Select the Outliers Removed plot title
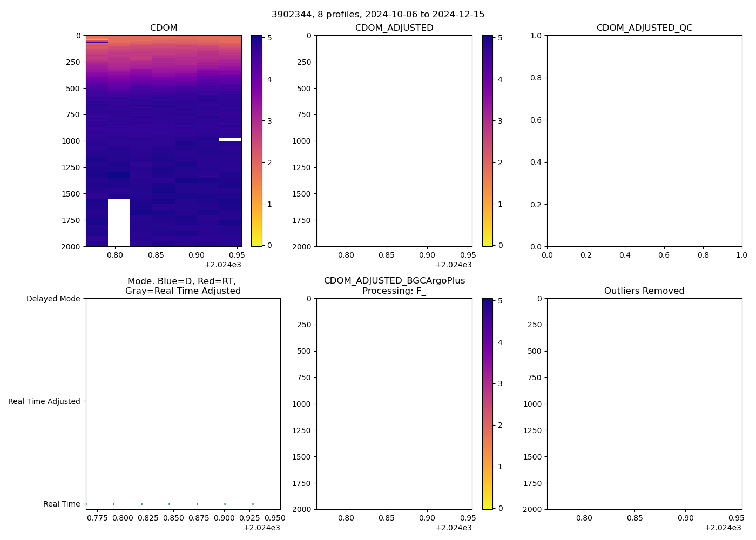This screenshot has height=540, width=756. (x=644, y=291)
